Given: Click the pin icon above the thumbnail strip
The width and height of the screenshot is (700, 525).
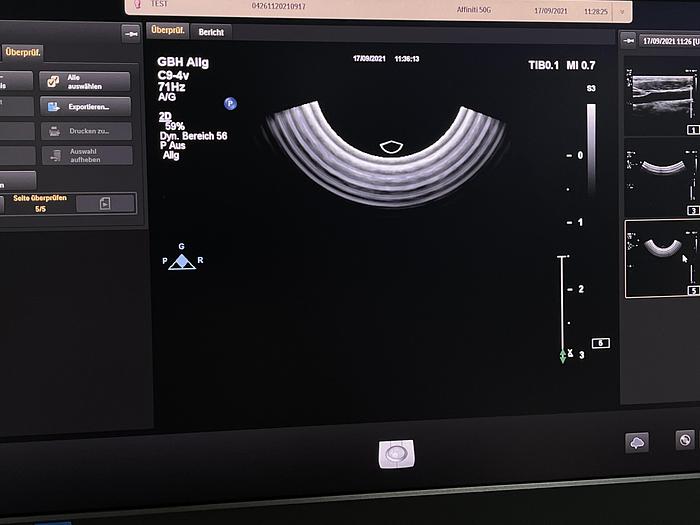Looking at the screenshot, I should click(628, 41).
